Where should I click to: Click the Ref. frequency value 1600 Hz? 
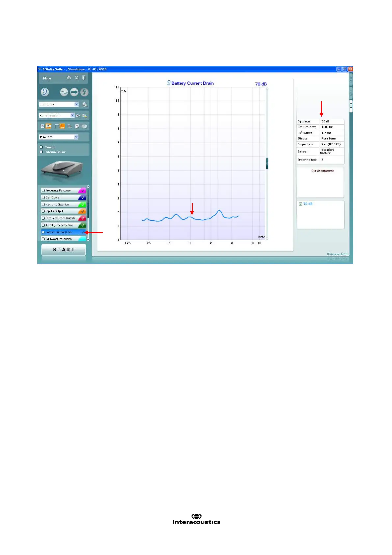point(327,127)
